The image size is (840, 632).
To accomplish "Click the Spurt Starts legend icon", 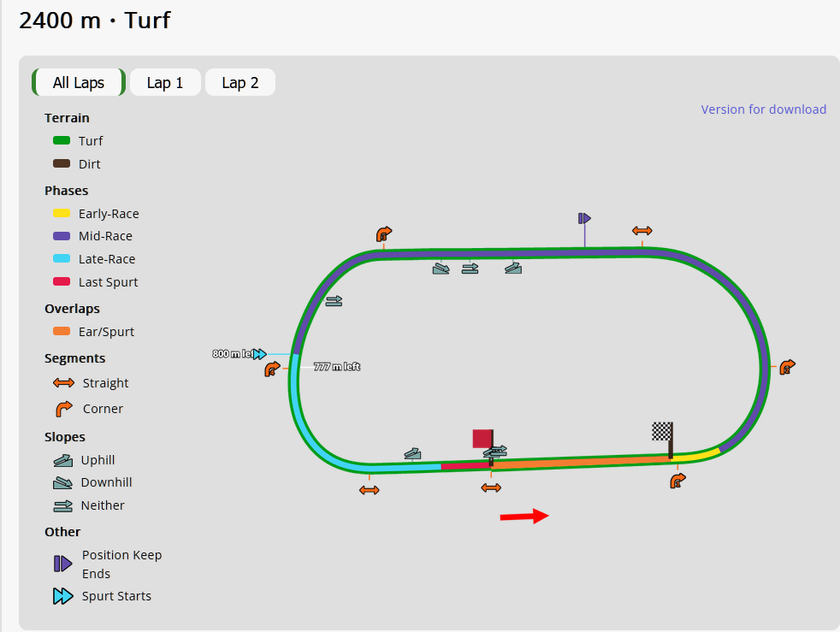I will point(62,596).
